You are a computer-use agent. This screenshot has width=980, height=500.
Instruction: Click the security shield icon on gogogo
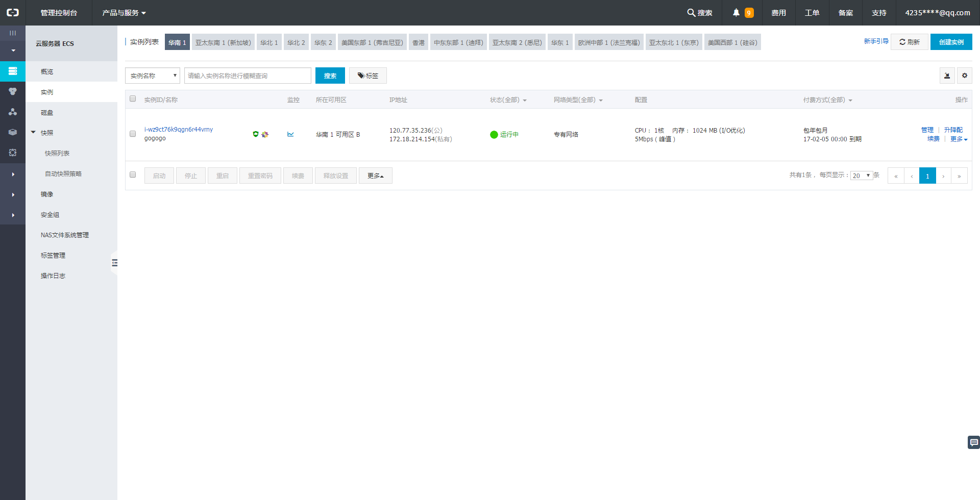256,134
